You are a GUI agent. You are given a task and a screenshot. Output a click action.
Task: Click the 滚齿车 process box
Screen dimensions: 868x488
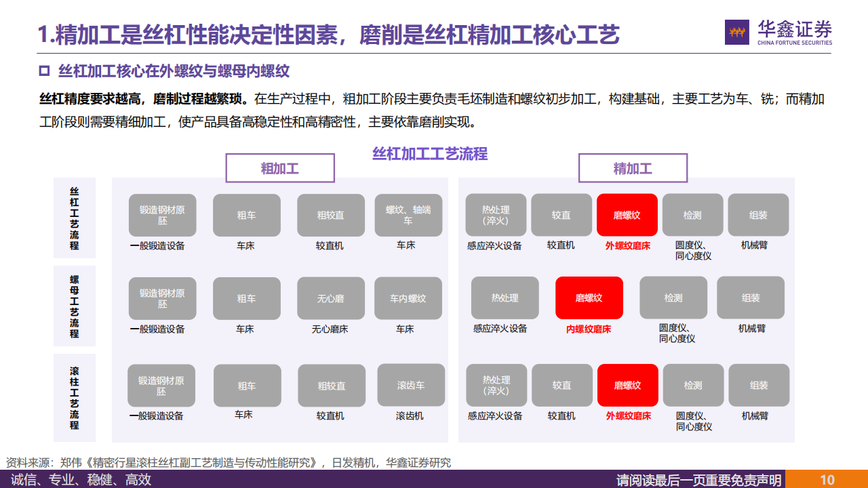coord(411,385)
